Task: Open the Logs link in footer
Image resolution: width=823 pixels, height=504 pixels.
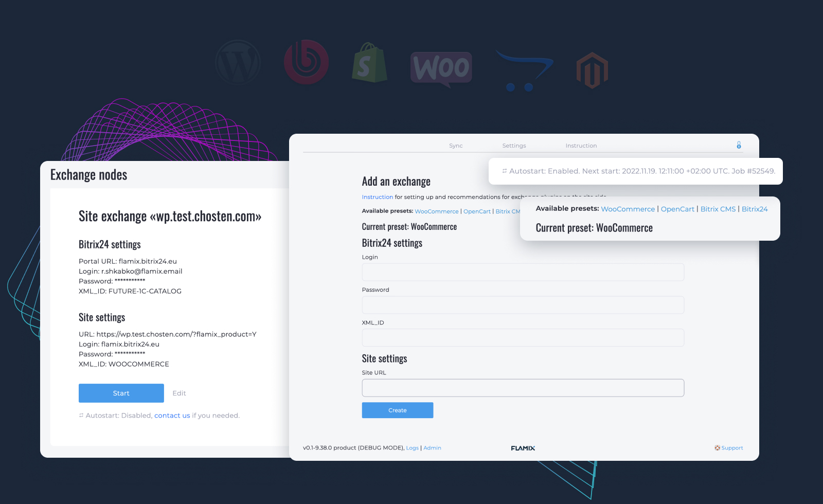Action: [413, 448]
